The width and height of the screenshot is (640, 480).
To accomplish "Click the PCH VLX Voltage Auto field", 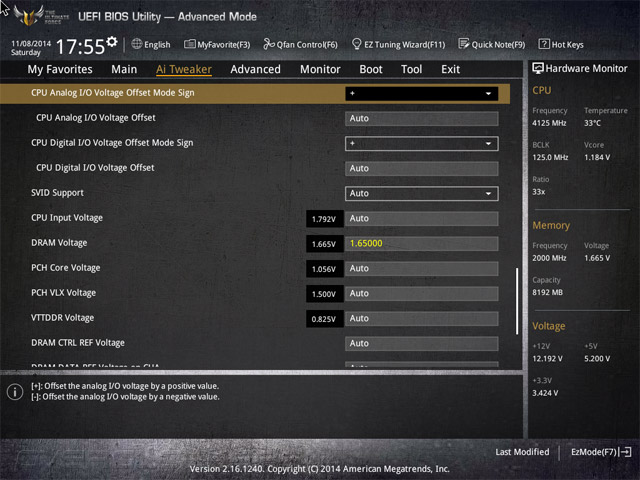I will coord(422,293).
